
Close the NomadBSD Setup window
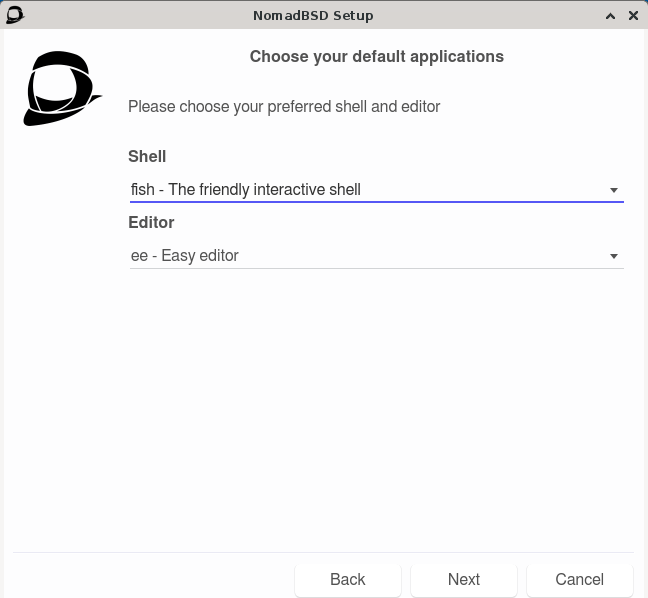633,16
